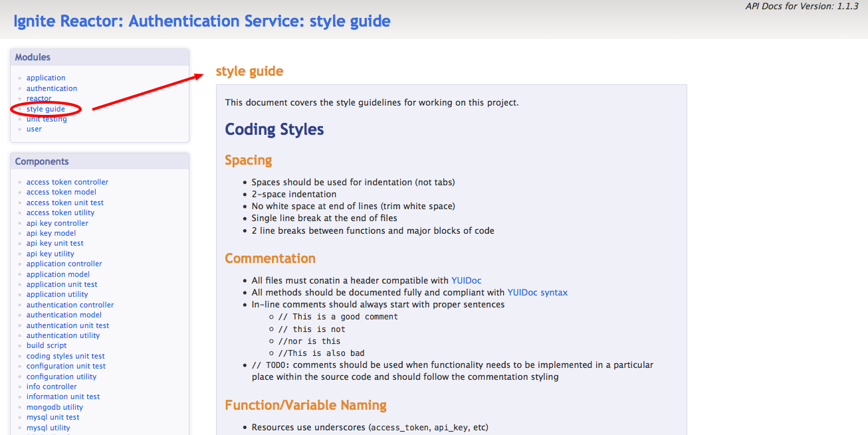This screenshot has width=868, height=435.
Task: Open the api key controller component
Action: pyautogui.click(x=57, y=222)
